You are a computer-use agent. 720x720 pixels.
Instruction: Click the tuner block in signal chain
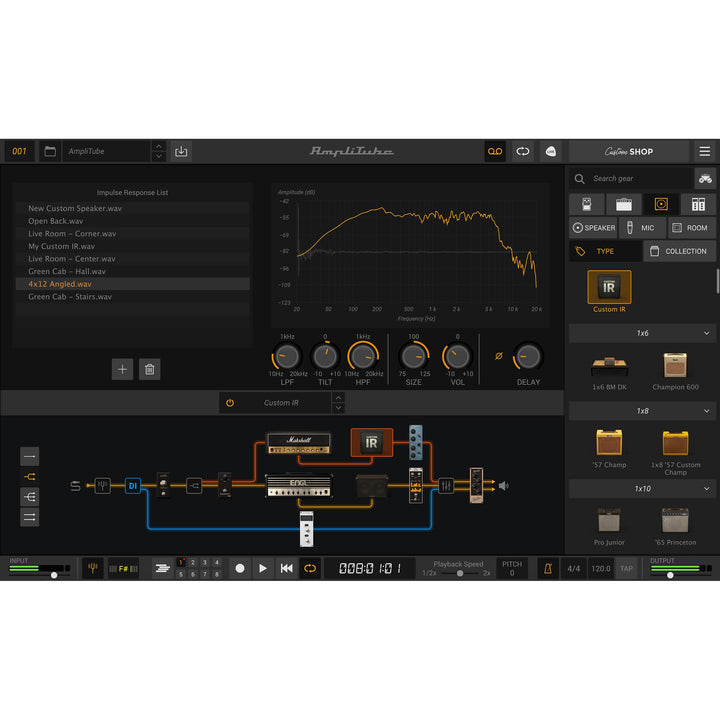tap(102, 485)
